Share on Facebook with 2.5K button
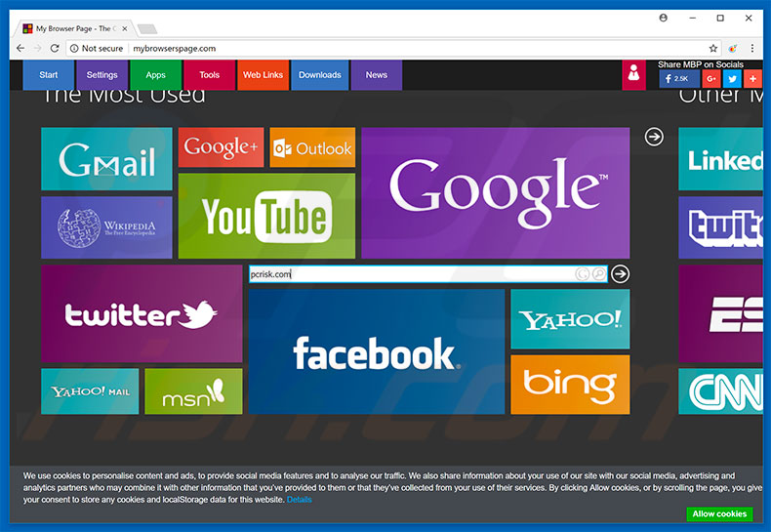771x532 pixels. tap(678, 79)
